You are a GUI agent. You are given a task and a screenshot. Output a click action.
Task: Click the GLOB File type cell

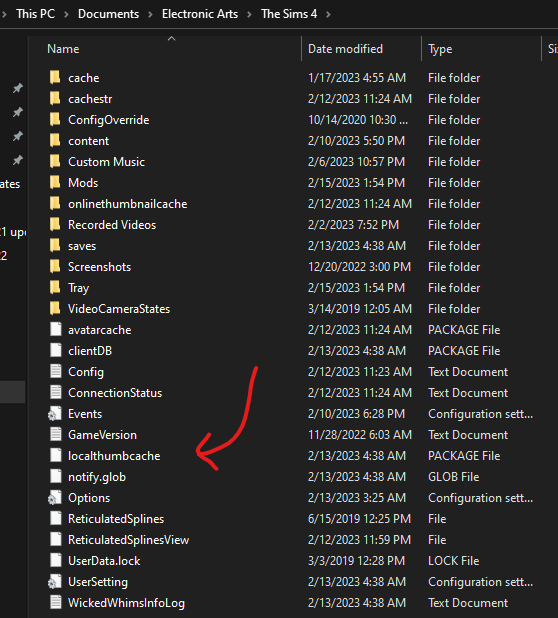(x=454, y=477)
